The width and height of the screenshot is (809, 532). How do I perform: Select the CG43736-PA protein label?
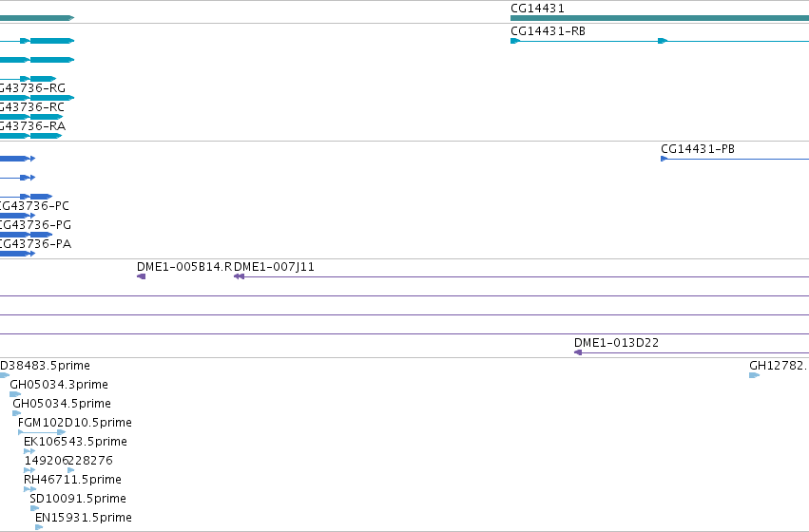35,244
